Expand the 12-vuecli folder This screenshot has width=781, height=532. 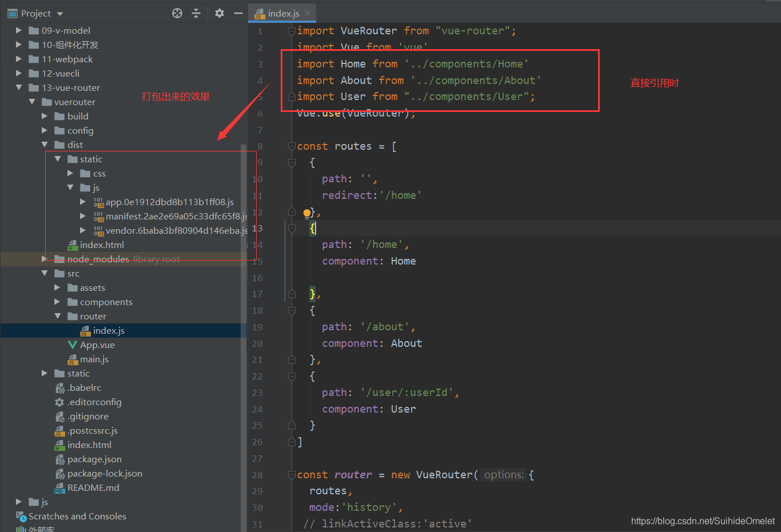click(19, 74)
